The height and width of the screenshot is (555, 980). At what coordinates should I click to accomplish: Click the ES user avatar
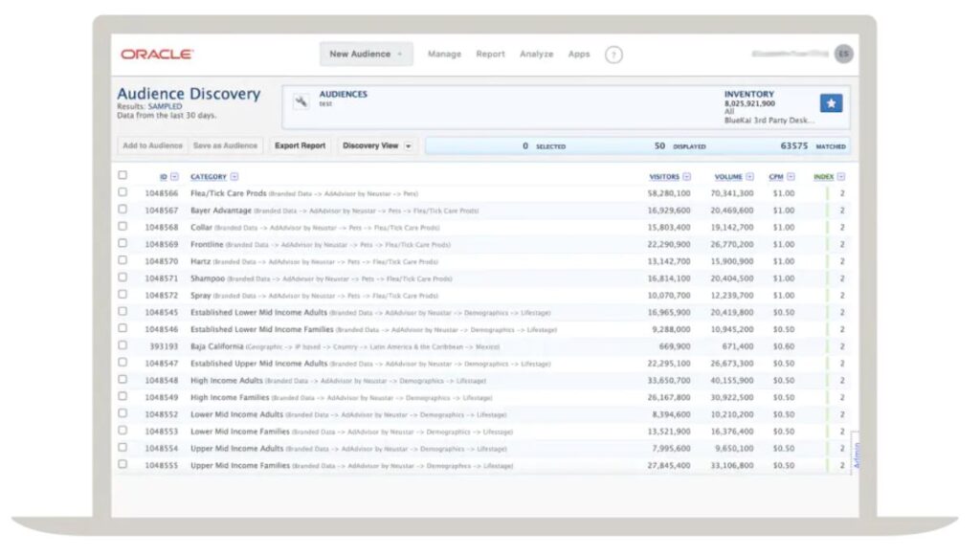point(842,54)
